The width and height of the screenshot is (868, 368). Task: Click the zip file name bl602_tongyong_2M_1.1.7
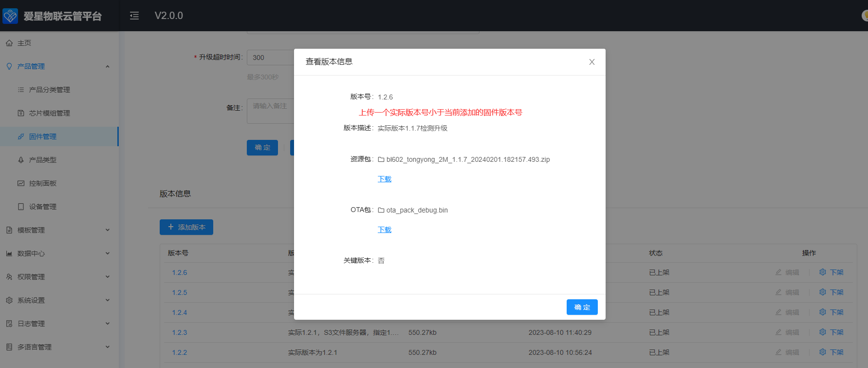pyautogui.click(x=468, y=159)
